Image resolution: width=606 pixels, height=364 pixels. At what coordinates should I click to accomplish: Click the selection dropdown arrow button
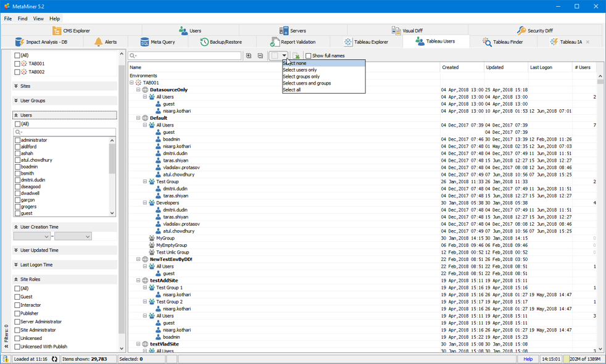[284, 56]
